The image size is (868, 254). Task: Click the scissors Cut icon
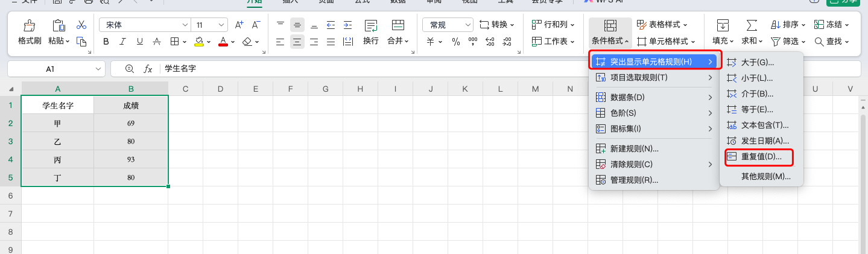point(81,25)
